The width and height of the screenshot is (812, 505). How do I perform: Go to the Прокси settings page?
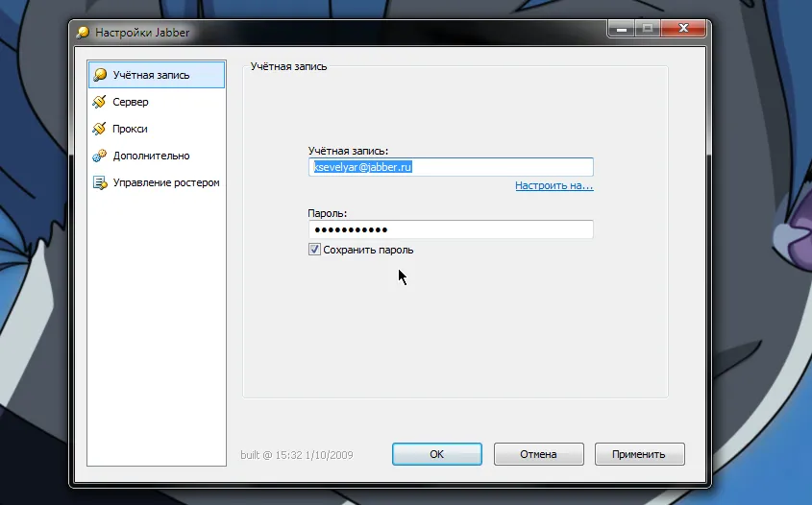157,129
